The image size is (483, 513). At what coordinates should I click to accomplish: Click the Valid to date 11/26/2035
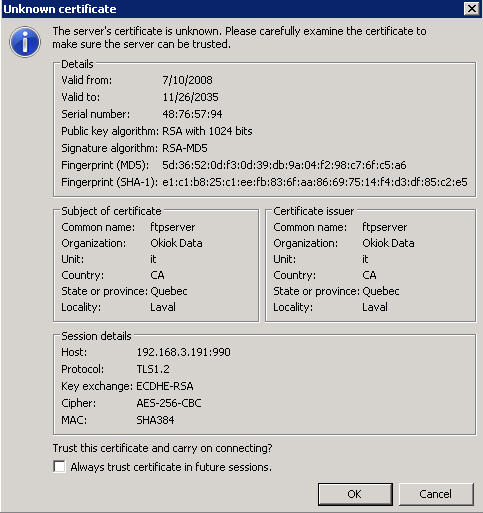click(x=190, y=97)
